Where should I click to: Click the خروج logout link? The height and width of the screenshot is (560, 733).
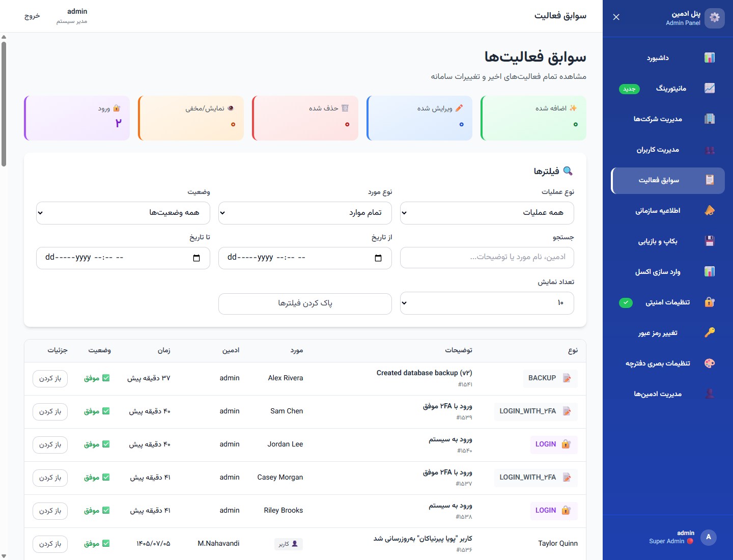[x=32, y=16]
